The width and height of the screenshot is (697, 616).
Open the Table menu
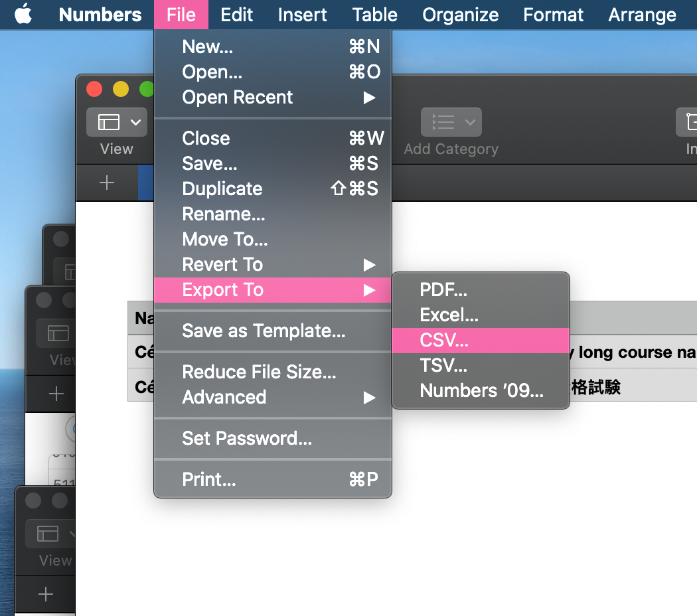[375, 15]
